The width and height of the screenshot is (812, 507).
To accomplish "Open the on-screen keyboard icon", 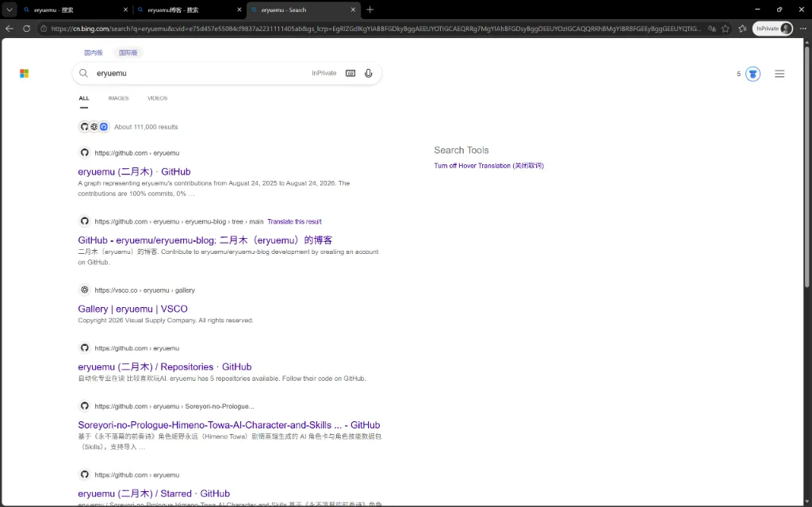I will pyautogui.click(x=350, y=73).
